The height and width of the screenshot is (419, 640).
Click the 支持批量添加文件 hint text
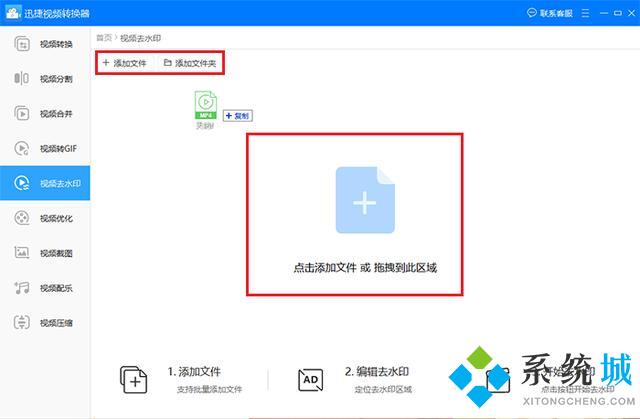(209, 389)
